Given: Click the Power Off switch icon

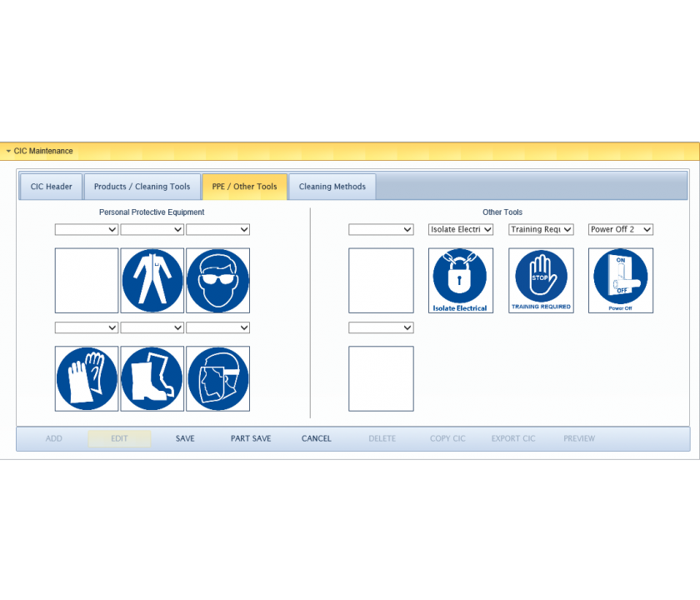Looking at the screenshot, I should pos(620,280).
